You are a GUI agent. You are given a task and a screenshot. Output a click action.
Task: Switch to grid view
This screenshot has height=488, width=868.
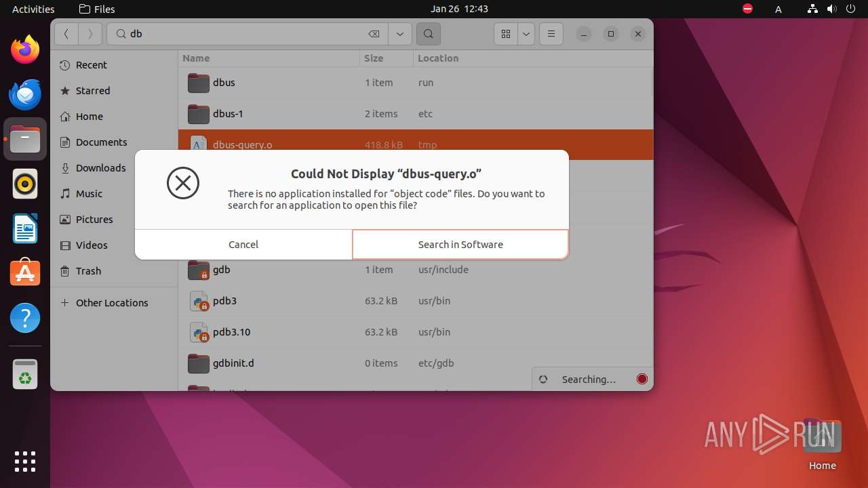point(506,34)
